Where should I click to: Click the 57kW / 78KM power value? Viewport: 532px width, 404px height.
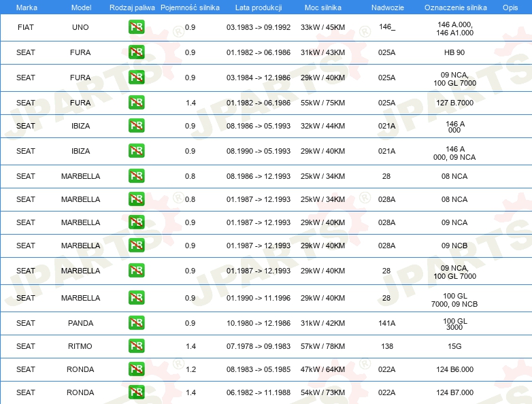click(x=322, y=346)
